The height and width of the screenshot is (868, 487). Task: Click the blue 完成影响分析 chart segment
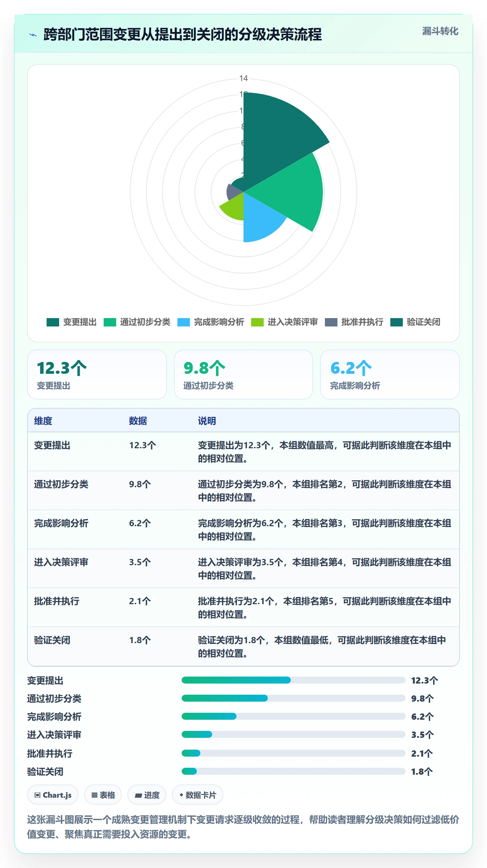pos(259,219)
